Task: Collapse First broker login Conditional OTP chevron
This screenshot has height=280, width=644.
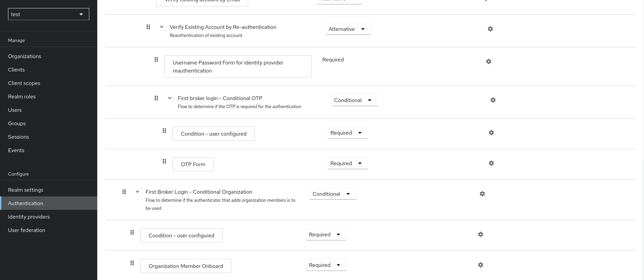Action: (x=170, y=98)
